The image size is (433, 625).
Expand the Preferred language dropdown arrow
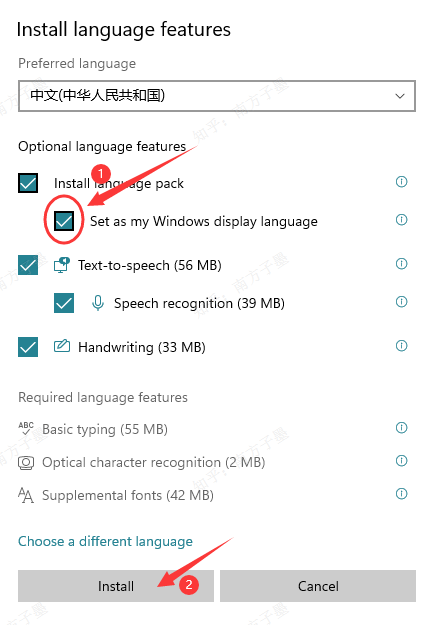(x=400, y=96)
